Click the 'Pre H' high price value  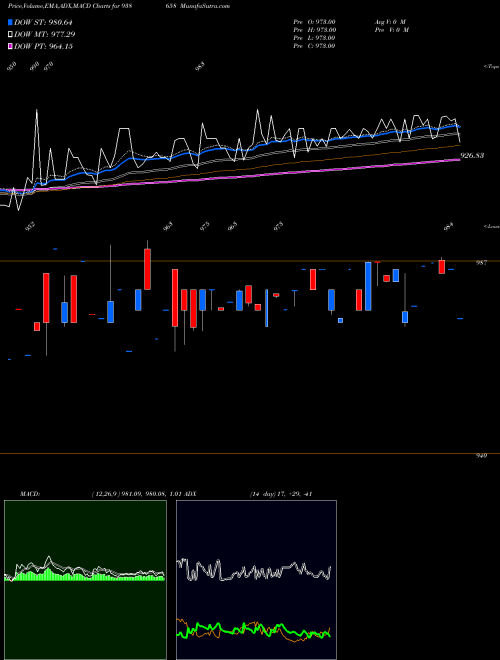(314, 29)
